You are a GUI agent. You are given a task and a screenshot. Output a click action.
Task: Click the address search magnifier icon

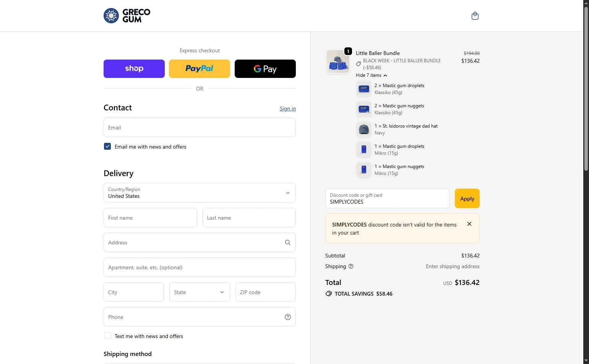[288, 243]
